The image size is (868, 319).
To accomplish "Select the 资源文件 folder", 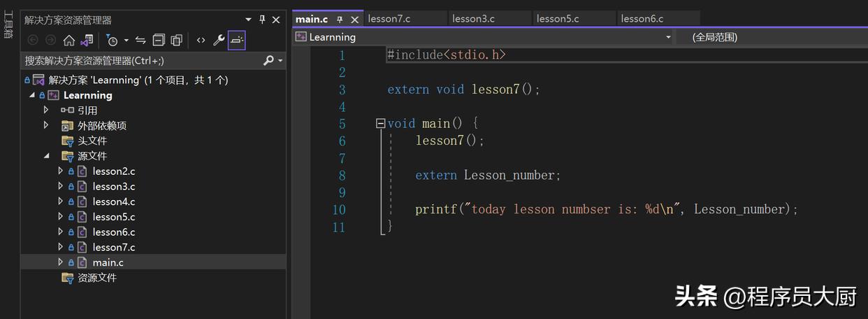I will click(x=96, y=278).
